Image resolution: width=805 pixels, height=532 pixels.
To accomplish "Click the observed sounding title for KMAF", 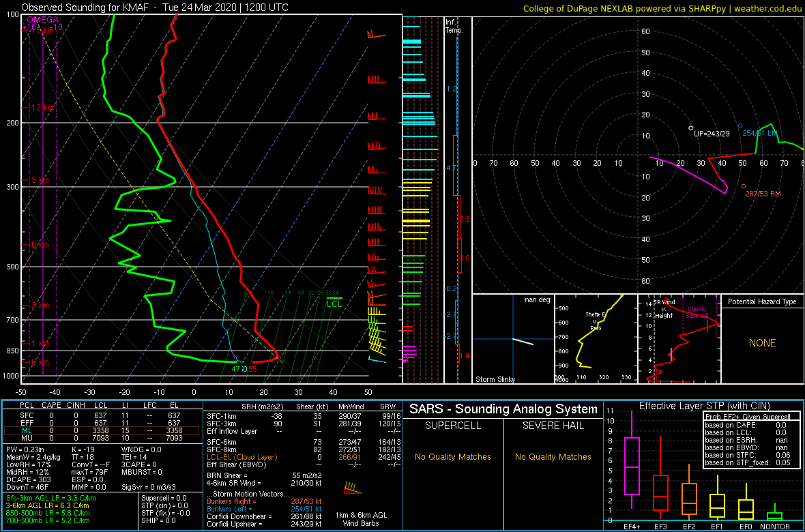I will coord(155,8).
